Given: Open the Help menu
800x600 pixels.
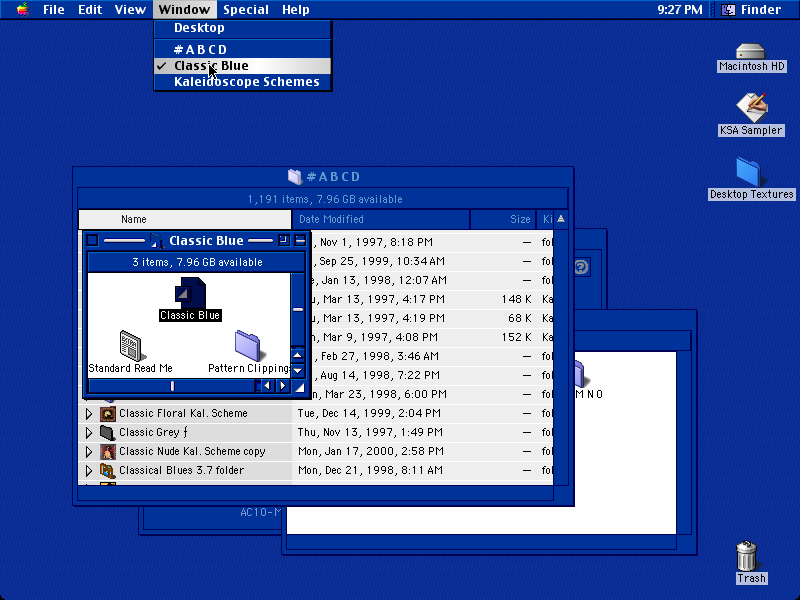Looking at the screenshot, I should (x=296, y=10).
